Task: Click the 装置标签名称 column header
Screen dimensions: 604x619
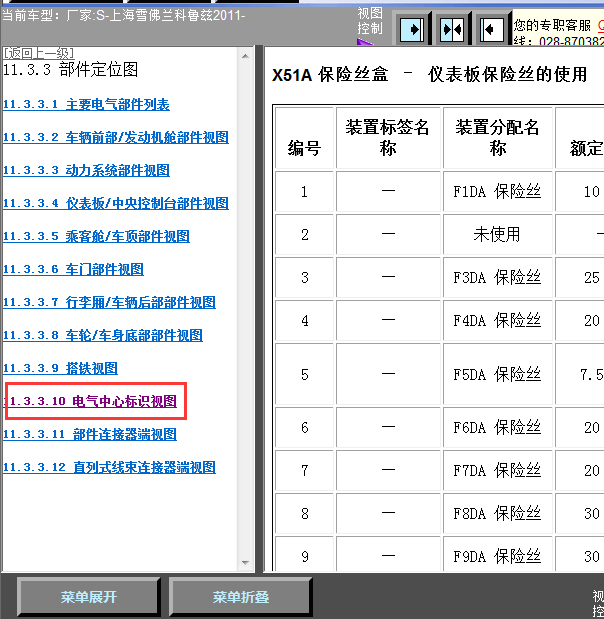Action: [x=388, y=138]
